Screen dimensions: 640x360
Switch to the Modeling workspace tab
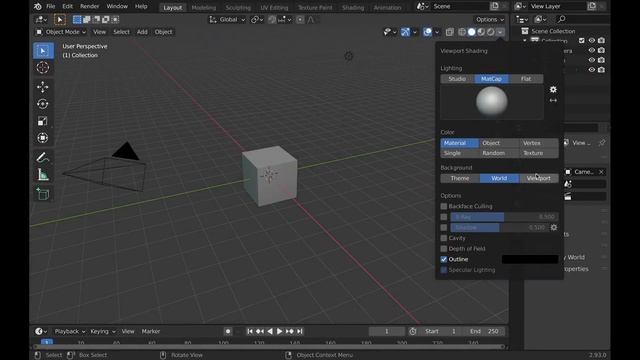(204, 7)
